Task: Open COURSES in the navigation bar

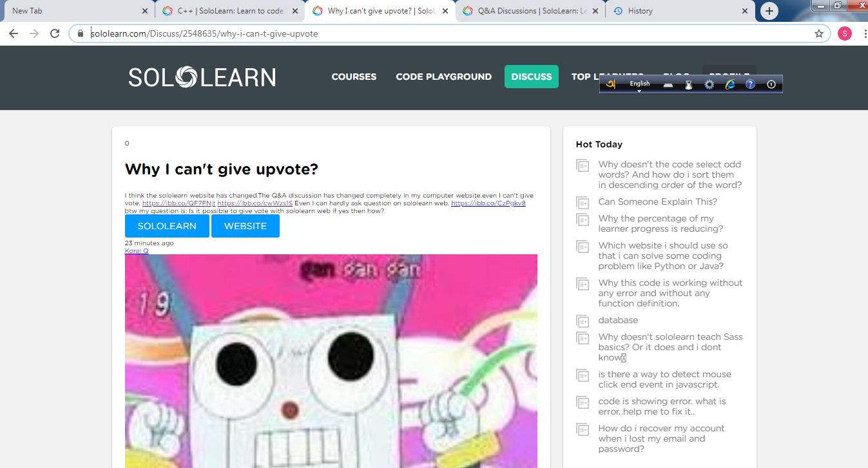Action: click(x=354, y=77)
